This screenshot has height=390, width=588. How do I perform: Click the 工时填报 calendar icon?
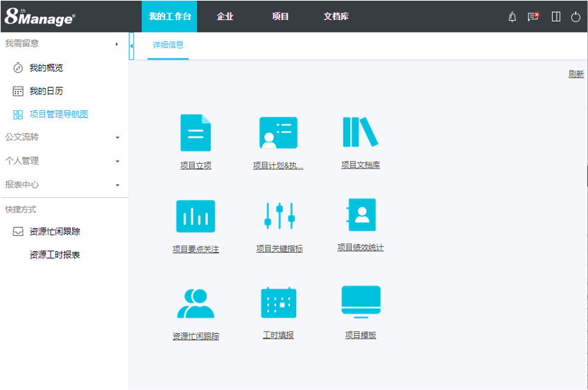(x=278, y=303)
